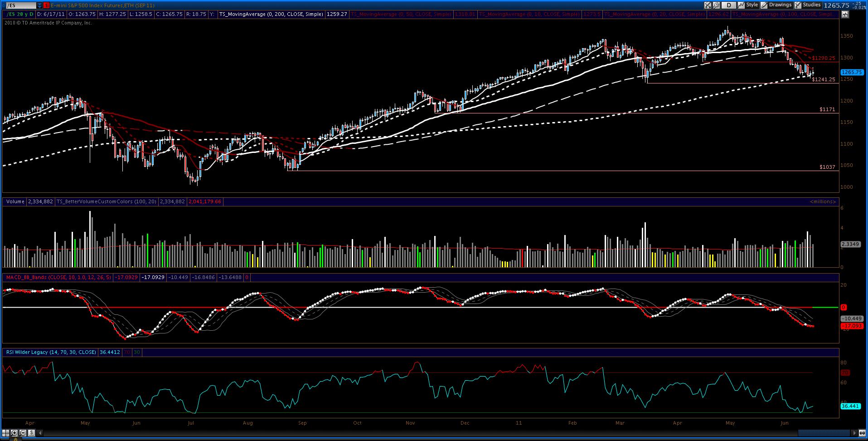868x441 pixels.
Task: Click the red 1 link indicator
Action: coord(46,5)
